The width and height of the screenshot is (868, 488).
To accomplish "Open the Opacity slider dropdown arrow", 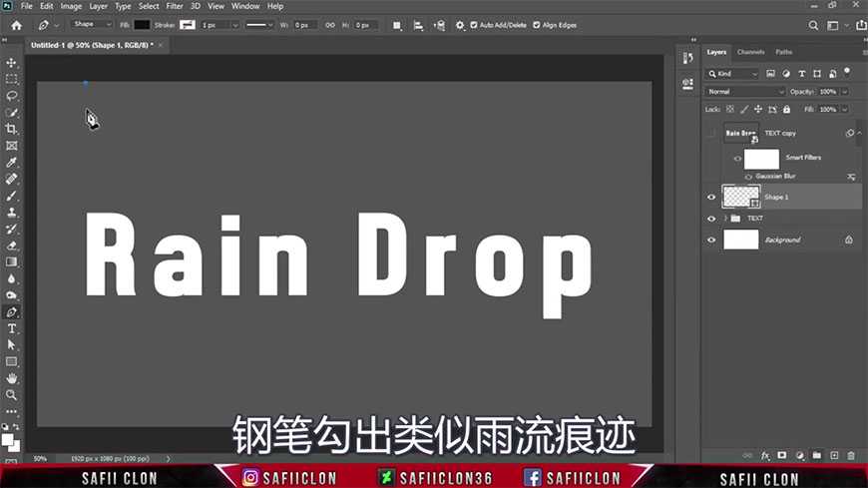I will (x=845, y=92).
